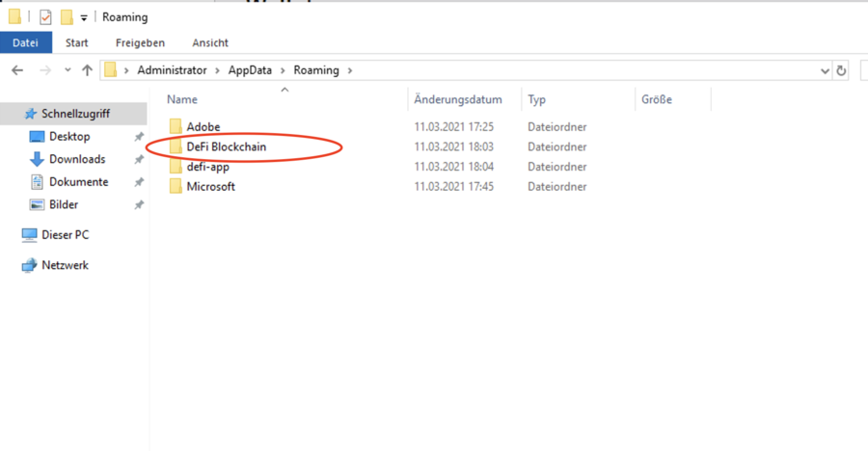Click the properties checkmark icon in title bar
The image size is (868, 451).
click(x=45, y=17)
